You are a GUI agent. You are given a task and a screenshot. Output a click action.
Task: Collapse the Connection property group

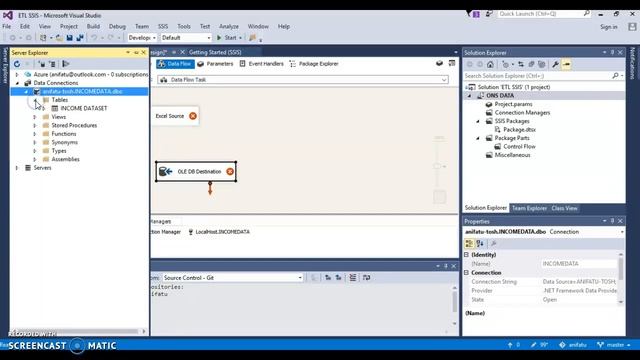pyautogui.click(x=467, y=273)
